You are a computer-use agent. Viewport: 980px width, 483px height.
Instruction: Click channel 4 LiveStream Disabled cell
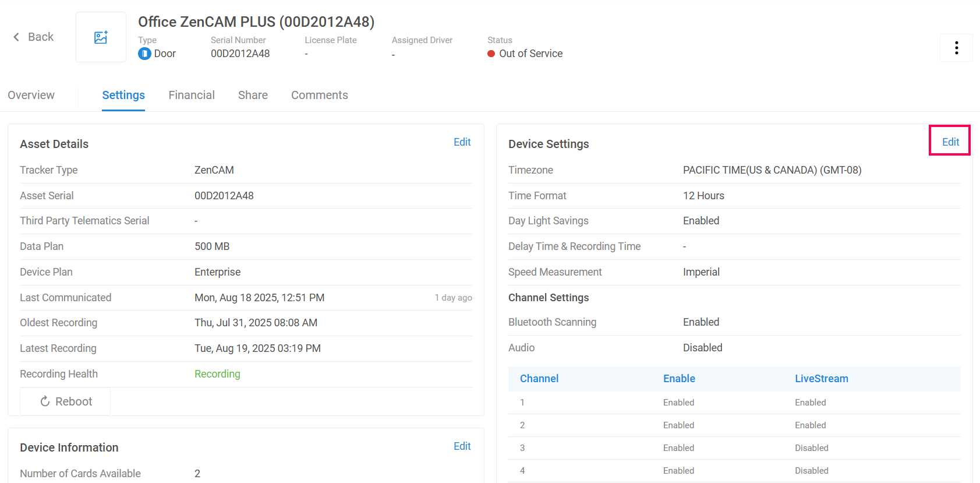(812, 471)
